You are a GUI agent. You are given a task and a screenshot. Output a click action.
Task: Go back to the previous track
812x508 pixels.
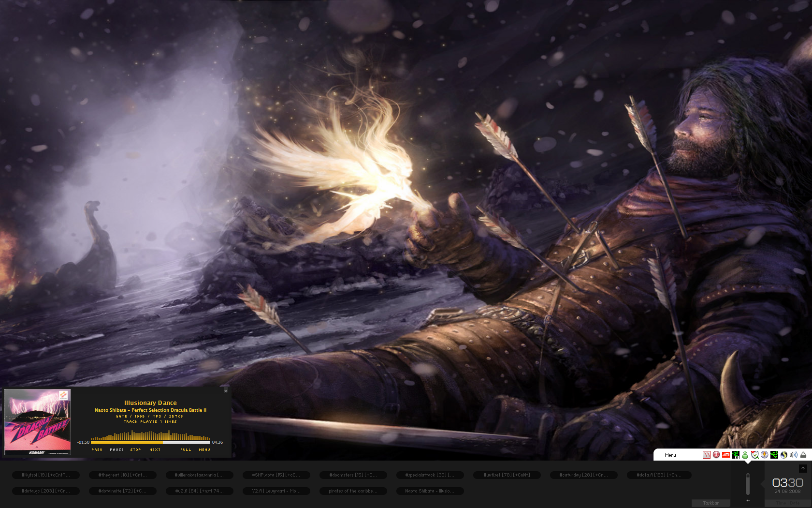click(x=97, y=450)
